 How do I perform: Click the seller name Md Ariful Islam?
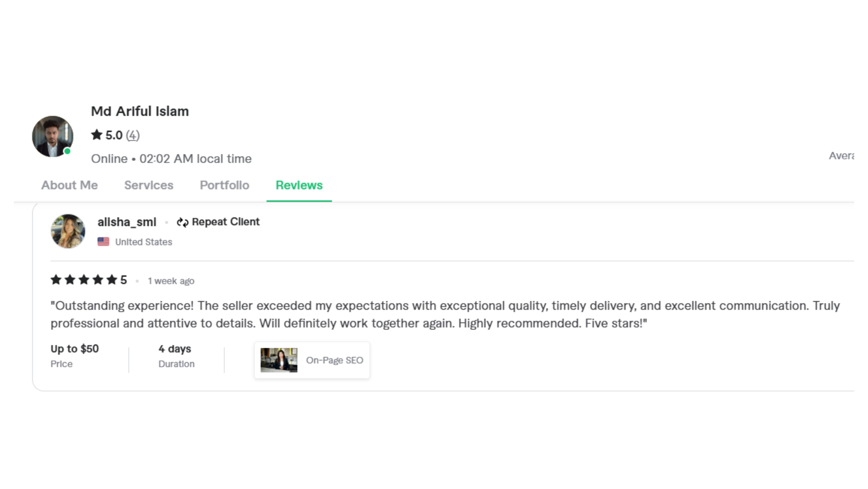140,111
